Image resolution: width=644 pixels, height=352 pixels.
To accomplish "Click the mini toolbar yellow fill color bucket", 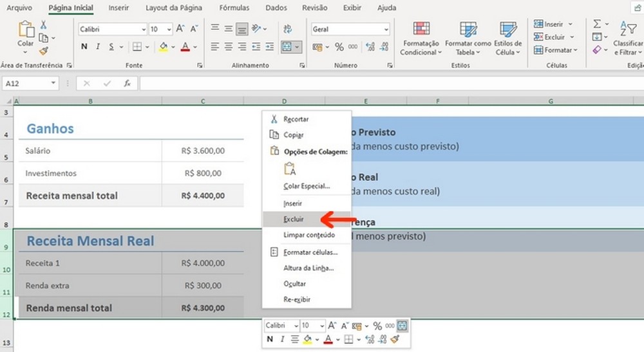I will click(307, 339).
